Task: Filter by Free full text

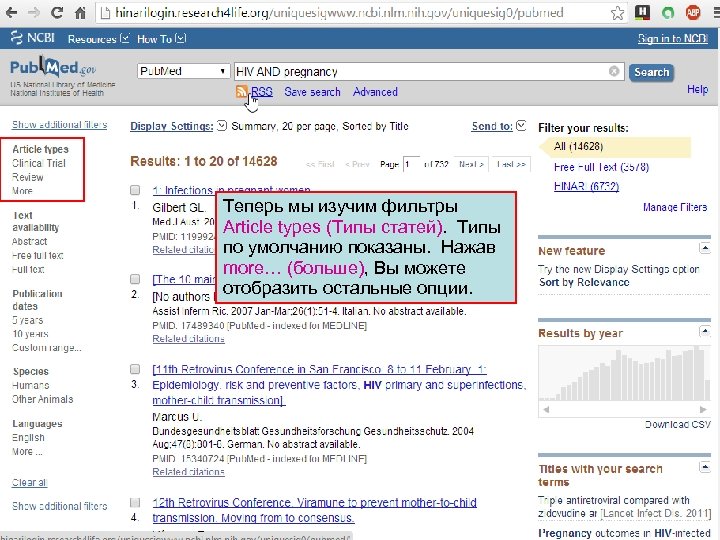Action: click(38, 255)
